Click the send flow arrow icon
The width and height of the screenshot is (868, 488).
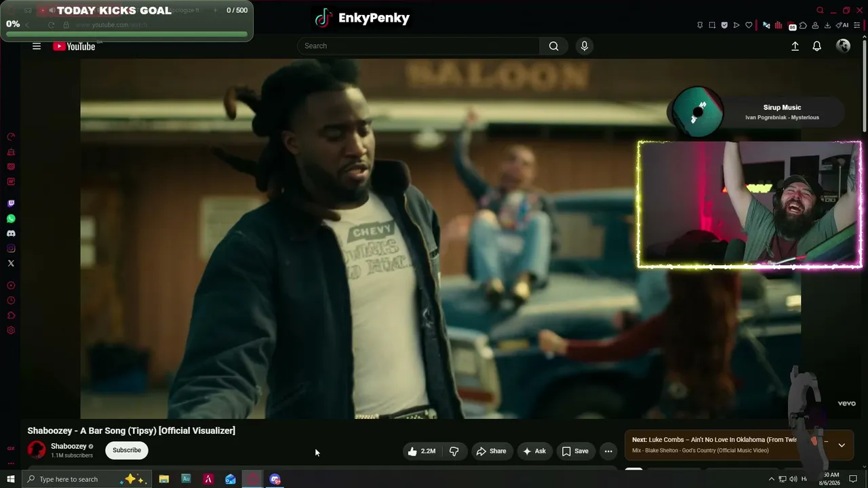[x=736, y=25]
